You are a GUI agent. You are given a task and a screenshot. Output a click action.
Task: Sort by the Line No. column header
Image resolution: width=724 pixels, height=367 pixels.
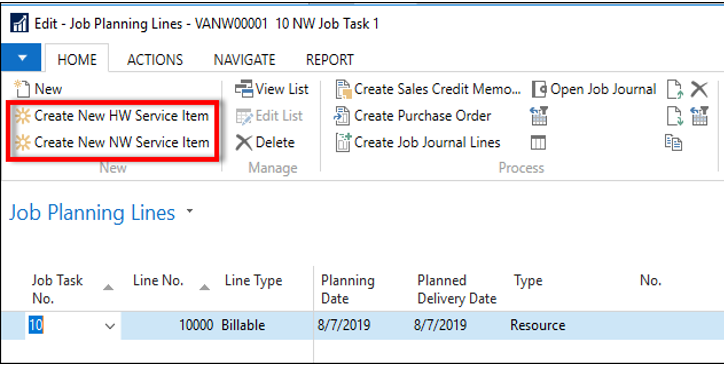click(158, 280)
